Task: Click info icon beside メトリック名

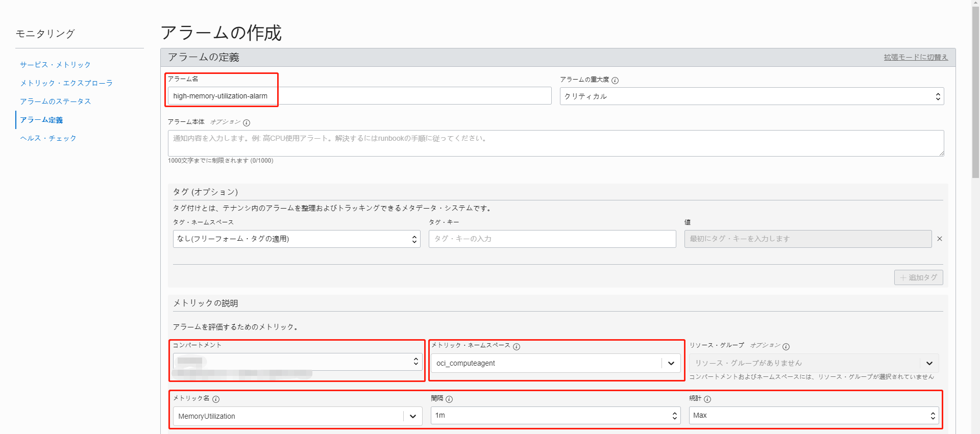Action: (x=216, y=399)
